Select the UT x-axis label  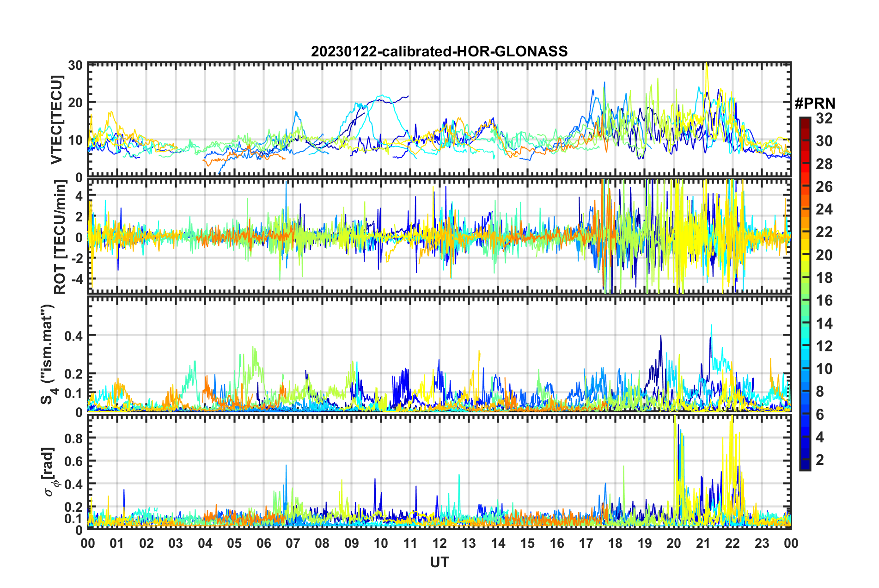439,562
